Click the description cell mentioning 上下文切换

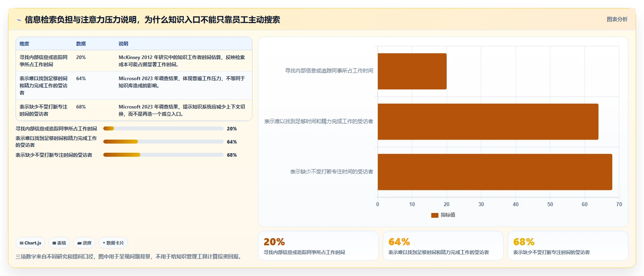point(182,110)
